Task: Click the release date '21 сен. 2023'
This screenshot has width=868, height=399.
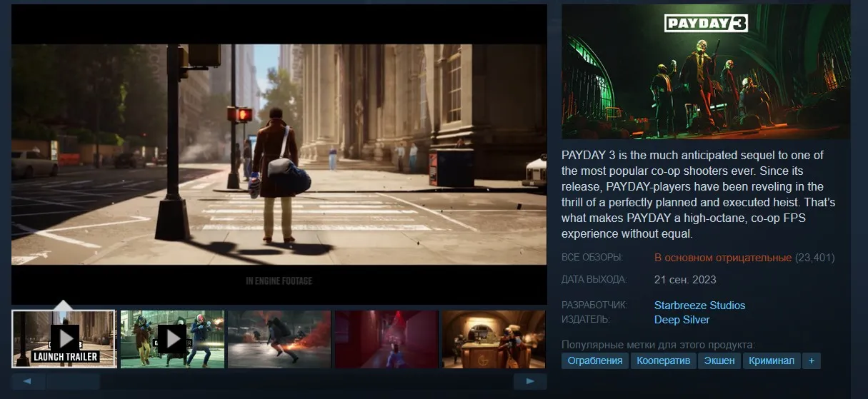Action: pyautogui.click(x=685, y=280)
